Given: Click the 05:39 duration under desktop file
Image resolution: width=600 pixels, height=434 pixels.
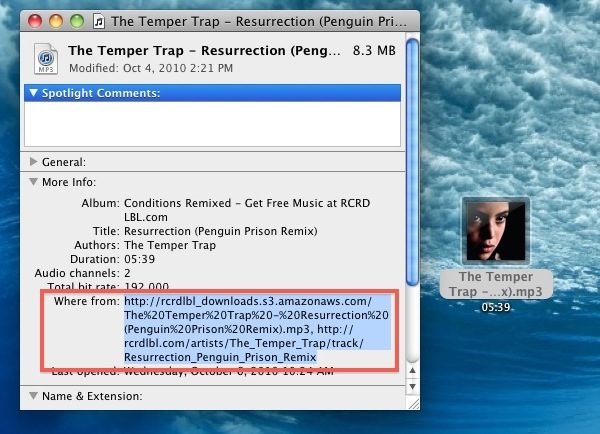Looking at the screenshot, I should [496, 307].
